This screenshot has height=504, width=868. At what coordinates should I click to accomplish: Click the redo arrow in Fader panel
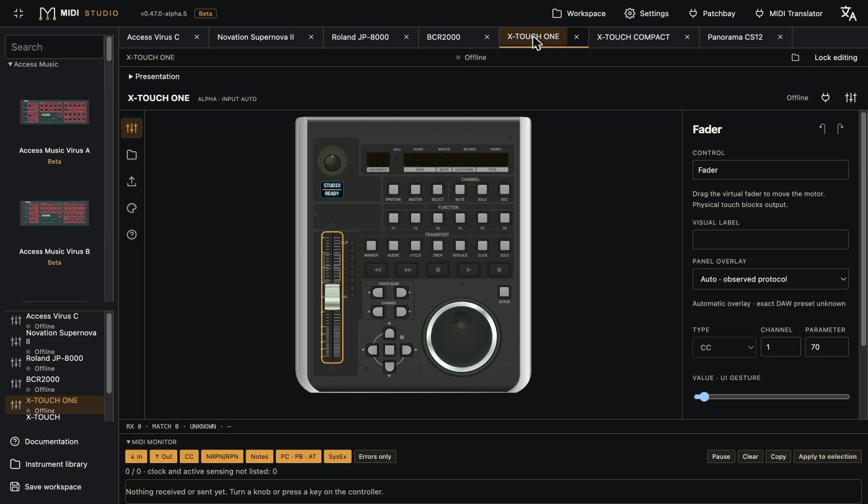click(x=840, y=128)
